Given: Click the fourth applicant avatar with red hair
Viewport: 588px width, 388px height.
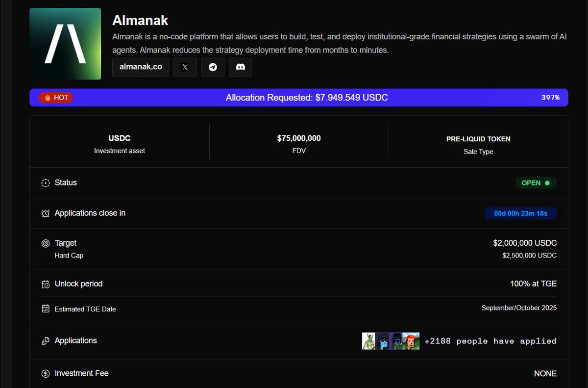Looking at the screenshot, I should (411, 341).
